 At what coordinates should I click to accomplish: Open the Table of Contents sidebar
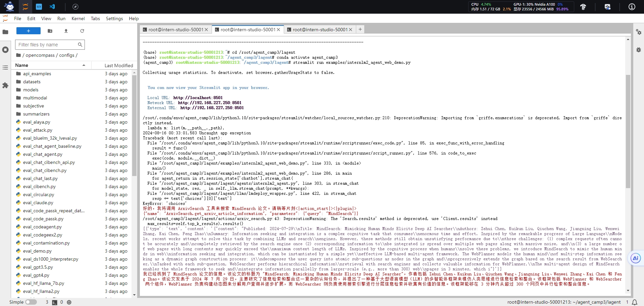(5, 68)
